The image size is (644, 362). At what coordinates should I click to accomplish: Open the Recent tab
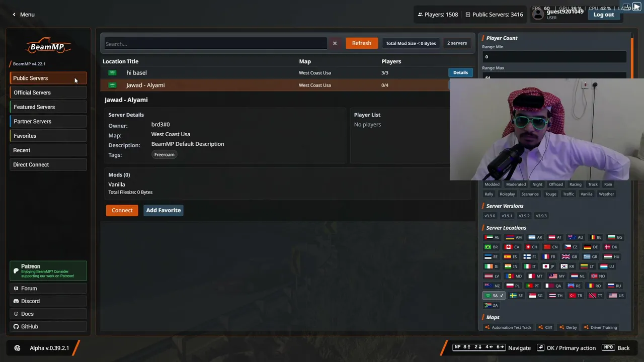tap(48, 150)
